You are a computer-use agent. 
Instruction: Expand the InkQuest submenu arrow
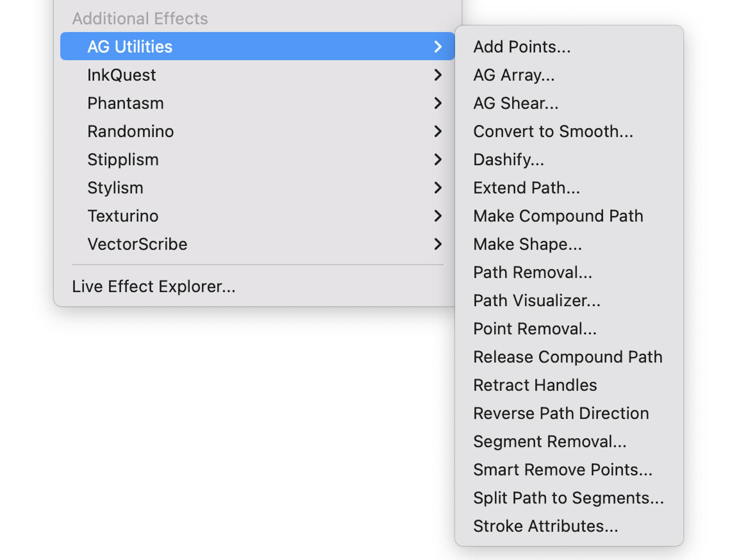[437, 75]
